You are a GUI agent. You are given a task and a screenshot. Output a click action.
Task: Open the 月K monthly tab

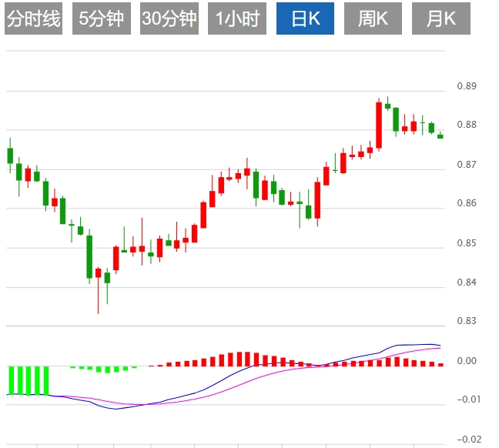(x=441, y=19)
